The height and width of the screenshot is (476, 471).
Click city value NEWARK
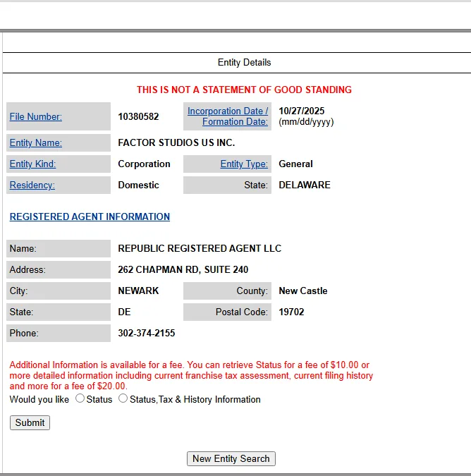[138, 291]
